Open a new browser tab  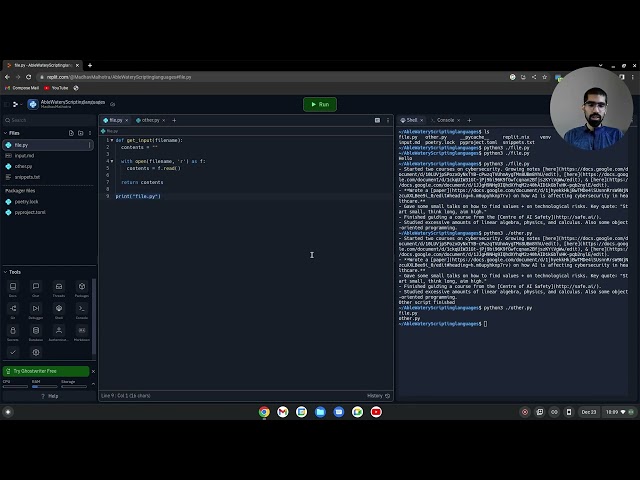pyautogui.click(x=90, y=65)
